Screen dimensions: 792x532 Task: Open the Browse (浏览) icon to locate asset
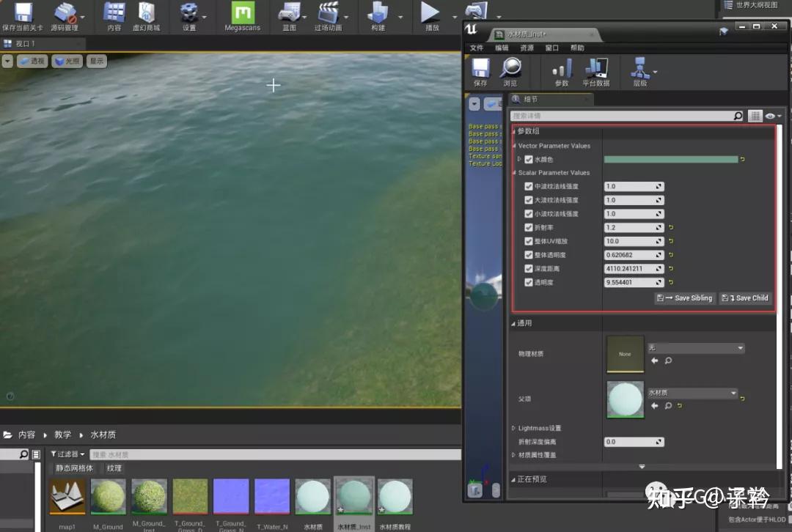(511, 70)
